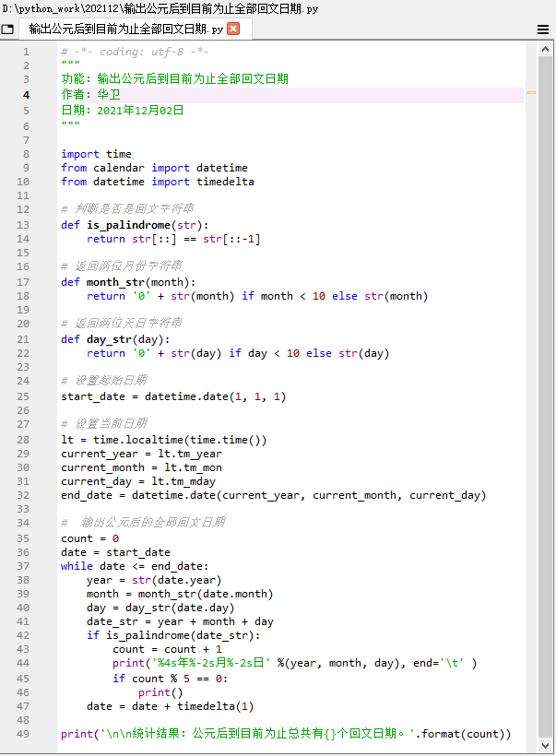Click the 'def month_str(month):' line
Screen dimensions: 556x756
pyautogui.click(x=128, y=282)
